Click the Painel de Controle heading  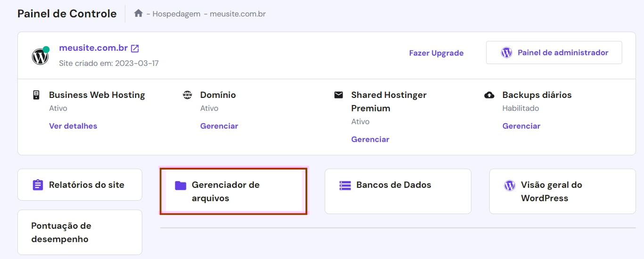[x=67, y=14]
